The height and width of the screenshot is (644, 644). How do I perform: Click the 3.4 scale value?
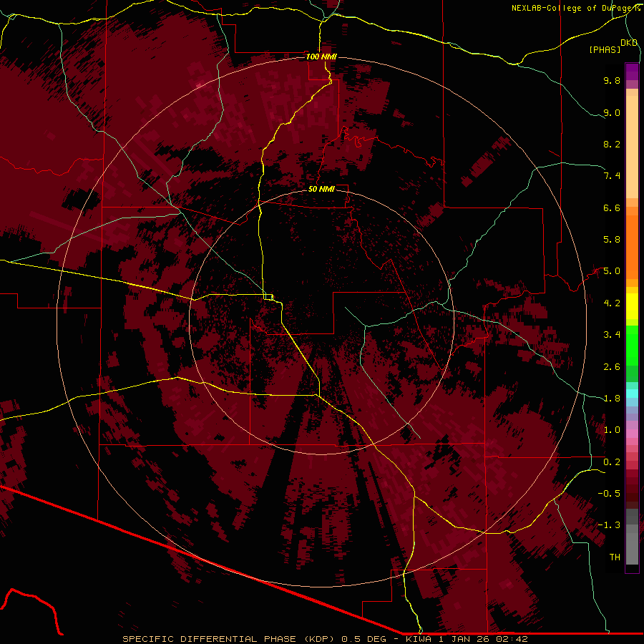click(x=612, y=335)
